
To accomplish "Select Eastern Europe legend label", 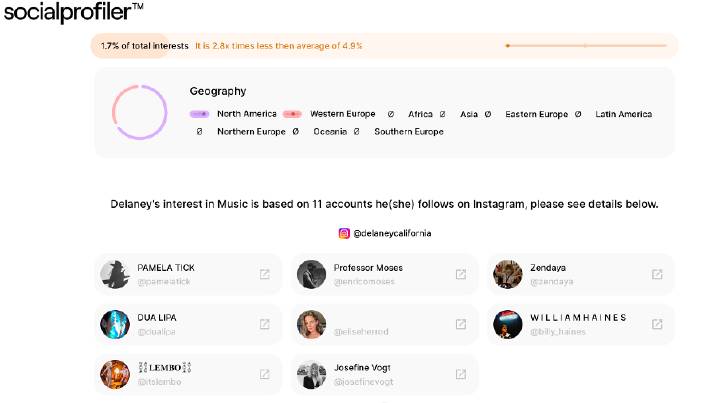I will 536,114.
